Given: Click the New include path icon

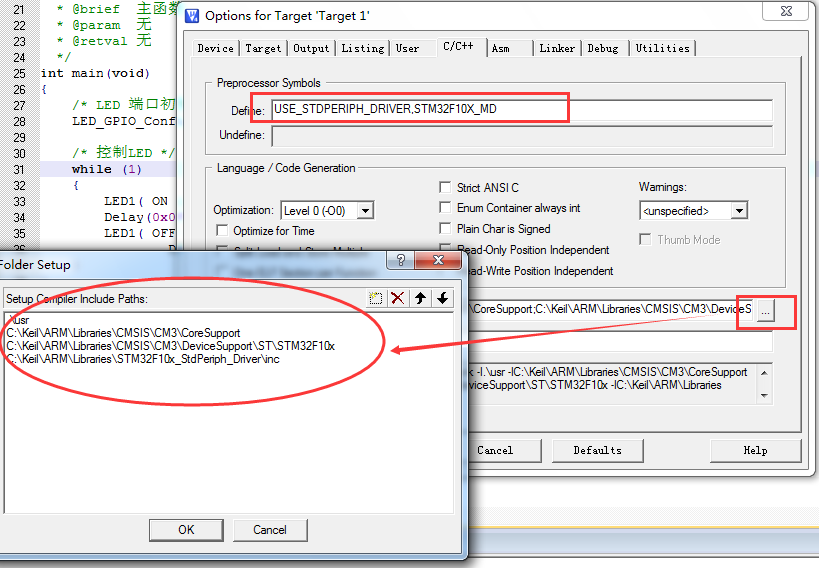Looking at the screenshot, I should pyautogui.click(x=376, y=298).
